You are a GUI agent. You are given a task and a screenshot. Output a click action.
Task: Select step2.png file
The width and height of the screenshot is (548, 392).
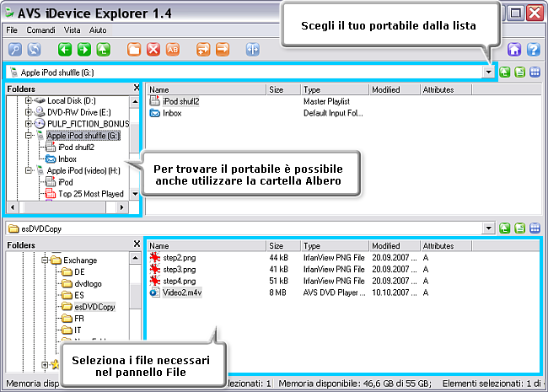point(180,257)
